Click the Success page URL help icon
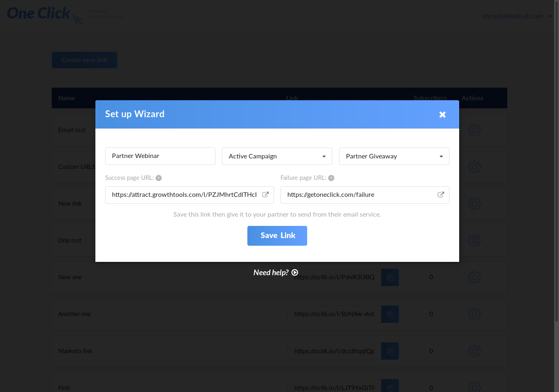This screenshot has height=392, width=559. pos(159,178)
